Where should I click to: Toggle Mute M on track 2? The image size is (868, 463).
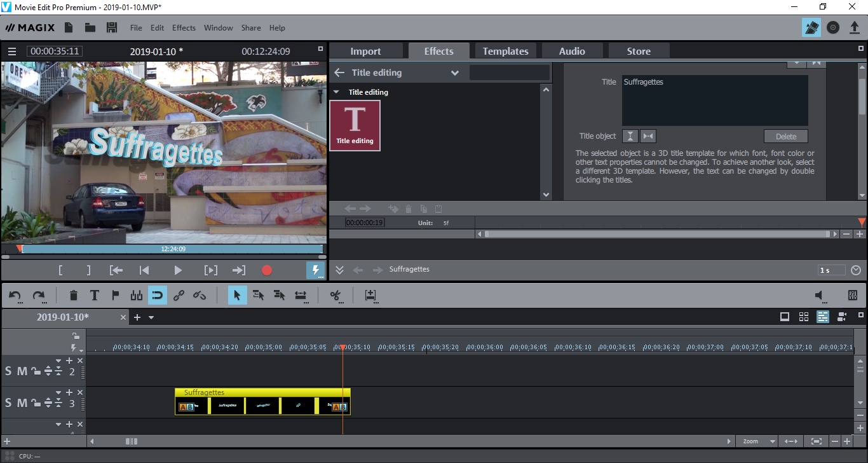coord(22,371)
